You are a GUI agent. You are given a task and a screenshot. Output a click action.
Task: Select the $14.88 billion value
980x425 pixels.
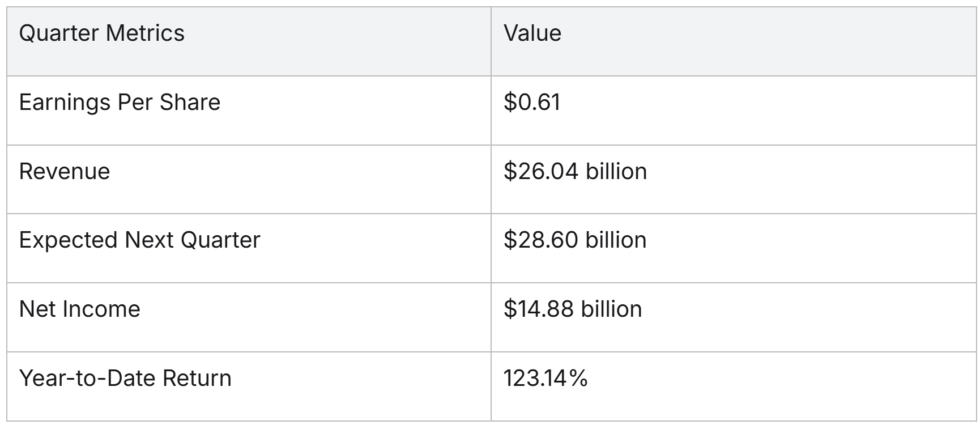point(573,309)
